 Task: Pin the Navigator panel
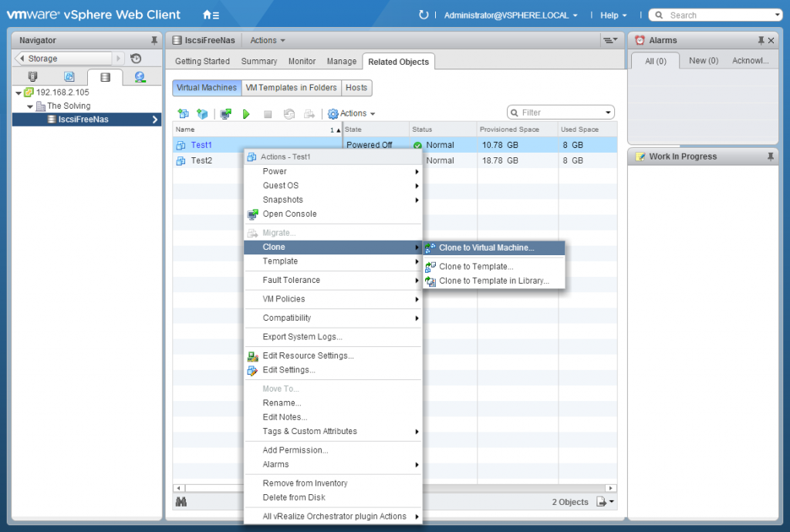tap(154, 40)
